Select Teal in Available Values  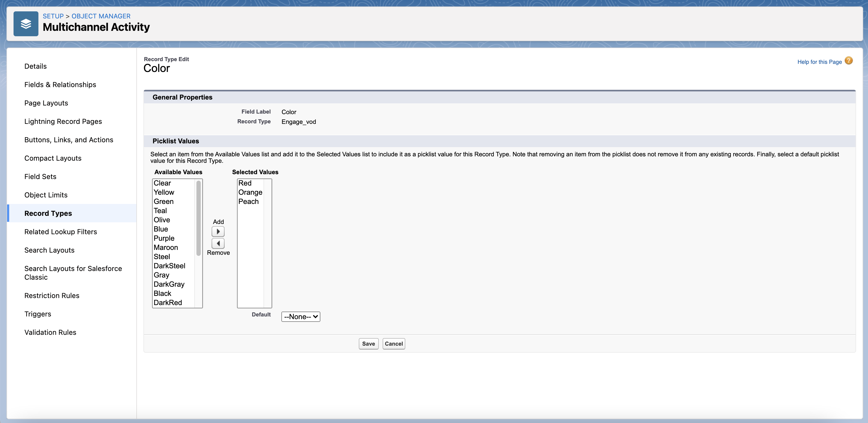click(160, 211)
